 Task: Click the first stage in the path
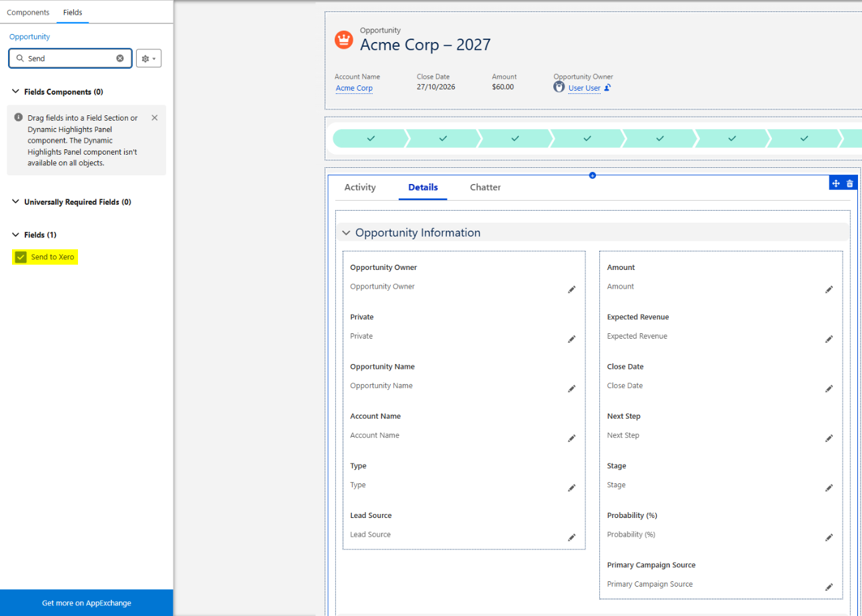(370, 138)
